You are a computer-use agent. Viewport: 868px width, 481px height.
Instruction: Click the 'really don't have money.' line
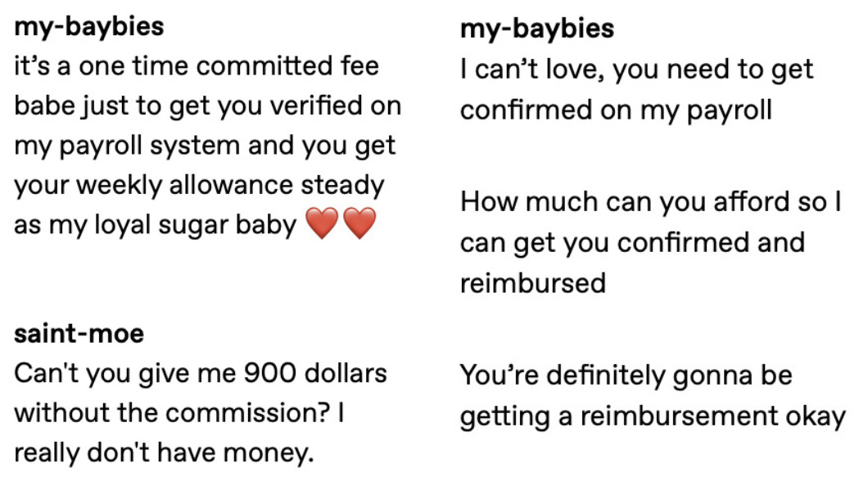(x=164, y=453)
